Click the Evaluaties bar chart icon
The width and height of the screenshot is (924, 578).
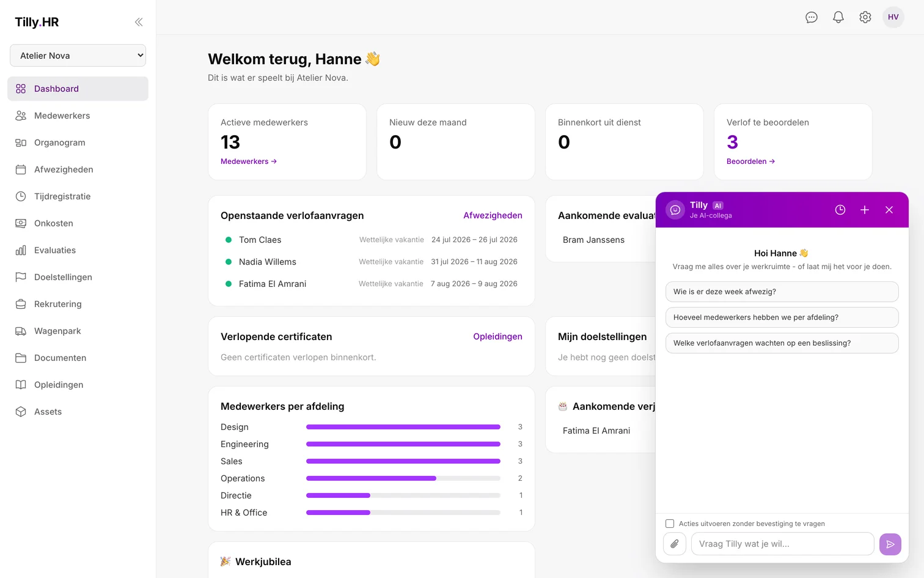[21, 250]
